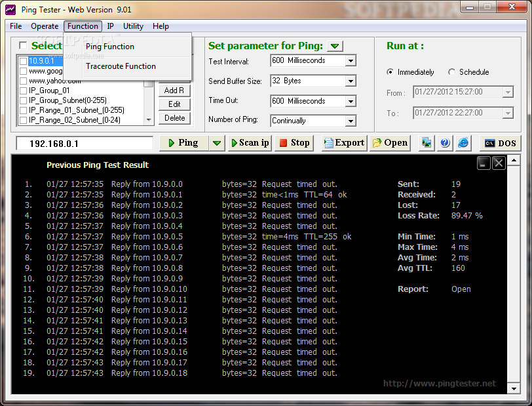Viewport: 532px width, 406px height.
Task: Click the Function menu
Action: coord(83,26)
